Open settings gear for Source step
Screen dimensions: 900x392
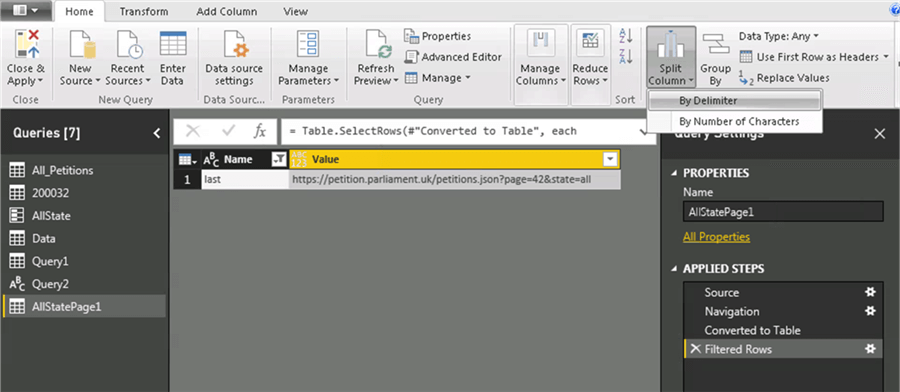[870, 292]
